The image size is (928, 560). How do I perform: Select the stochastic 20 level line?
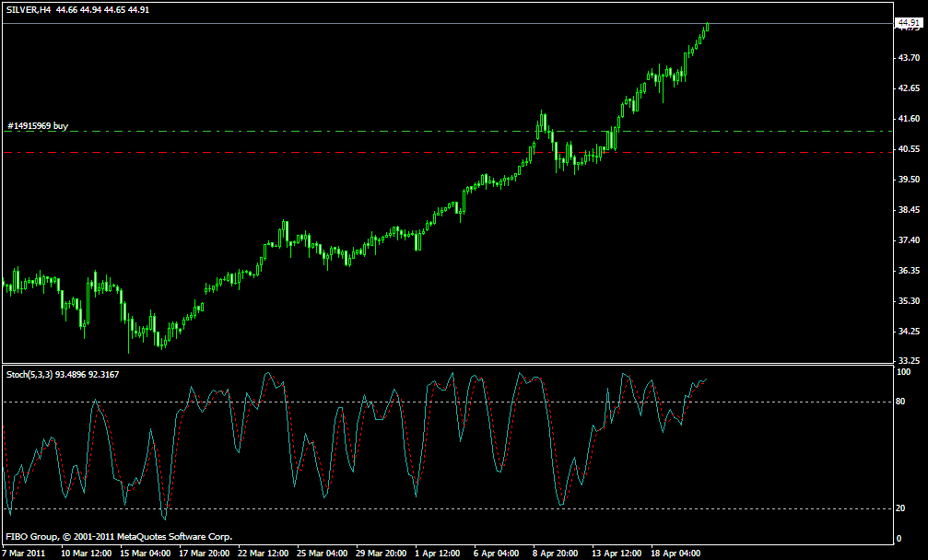448,508
